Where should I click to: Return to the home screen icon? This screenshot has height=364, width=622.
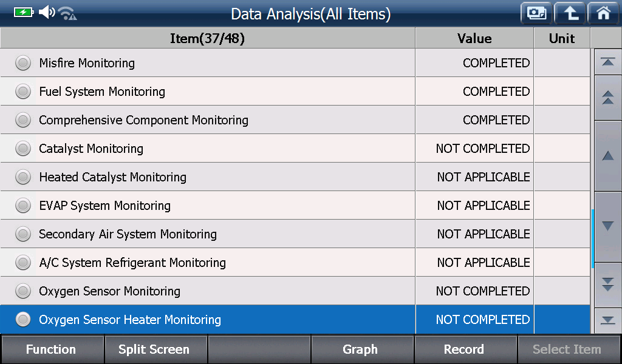point(603,13)
